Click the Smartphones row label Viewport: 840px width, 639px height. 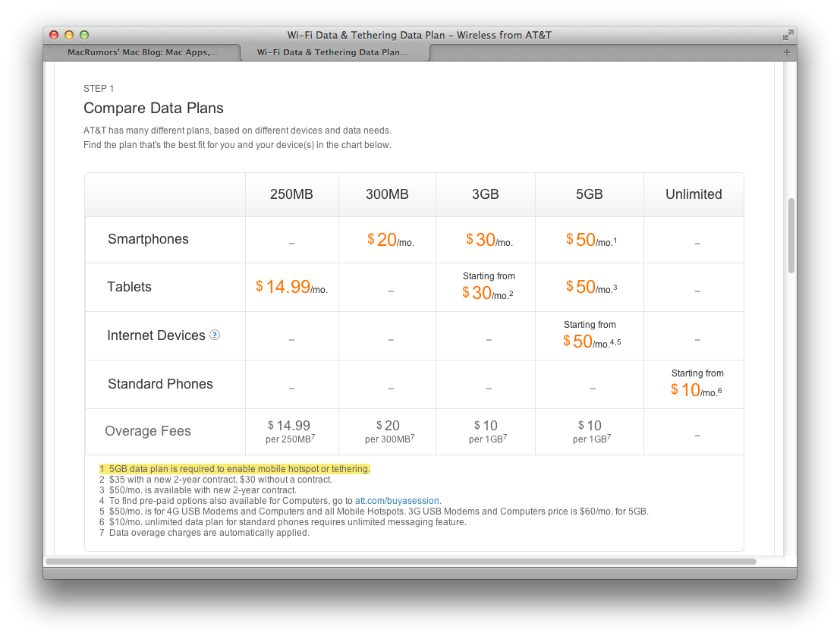(149, 239)
